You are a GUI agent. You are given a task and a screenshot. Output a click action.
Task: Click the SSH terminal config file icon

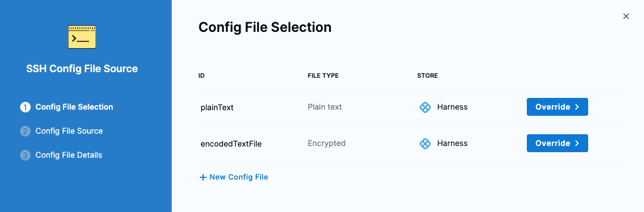tap(82, 36)
